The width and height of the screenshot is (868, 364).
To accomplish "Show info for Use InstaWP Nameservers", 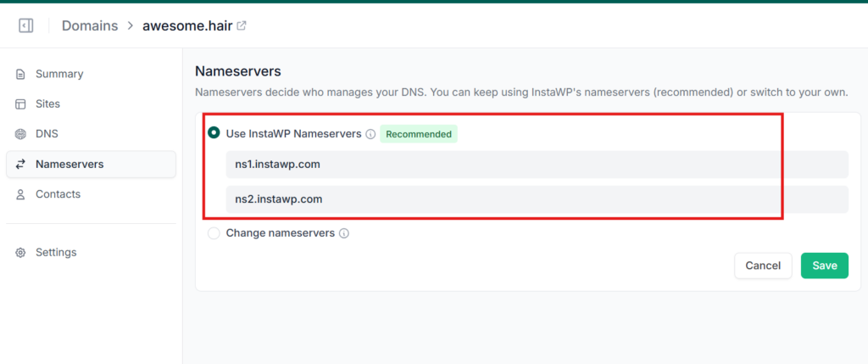I will pos(371,134).
